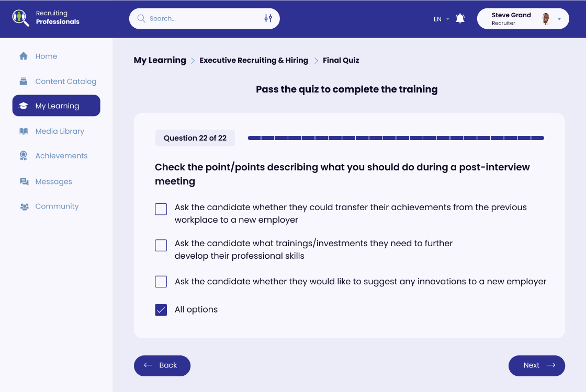Go to Community in the sidebar
586x392 pixels.
point(57,206)
